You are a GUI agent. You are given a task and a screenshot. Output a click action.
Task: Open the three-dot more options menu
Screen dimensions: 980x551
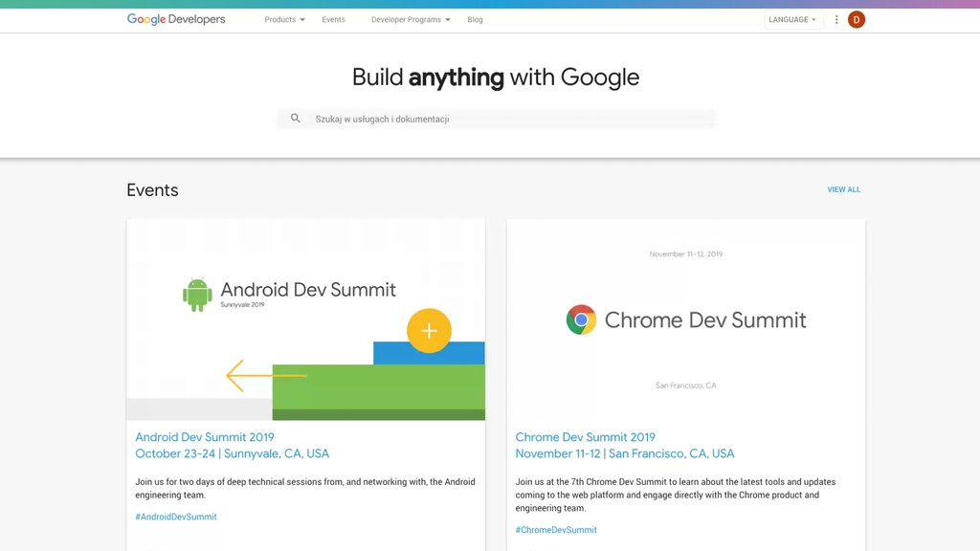pyautogui.click(x=836, y=19)
